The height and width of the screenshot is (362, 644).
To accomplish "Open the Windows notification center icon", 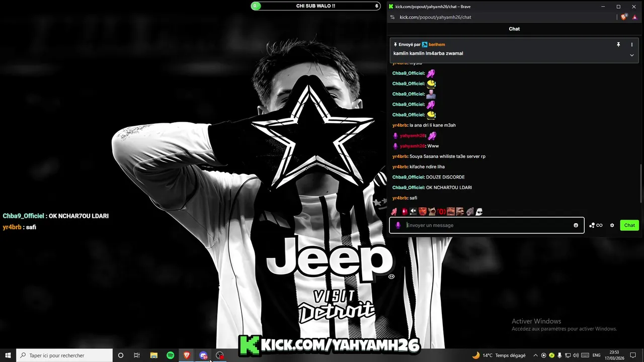I will [633, 355].
